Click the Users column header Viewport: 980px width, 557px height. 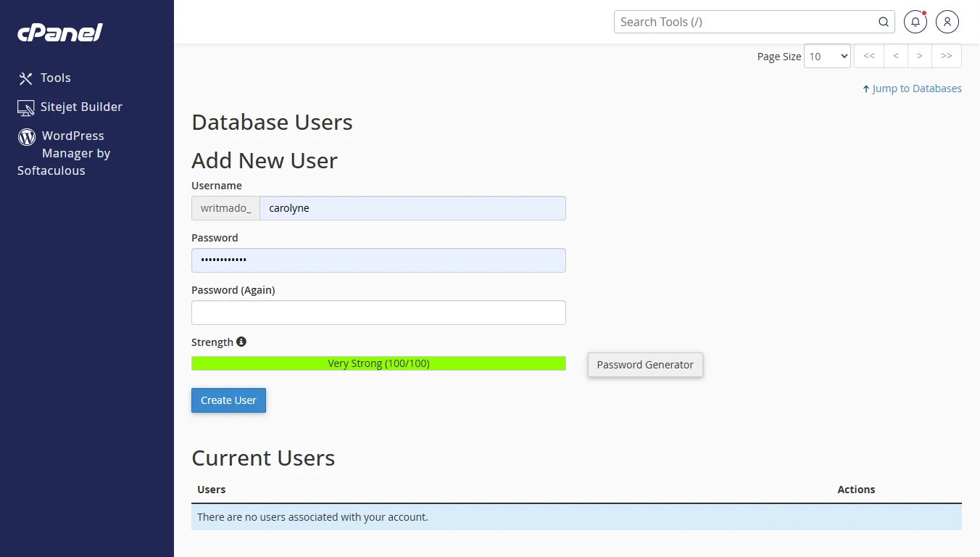click(x=211, y=490)
